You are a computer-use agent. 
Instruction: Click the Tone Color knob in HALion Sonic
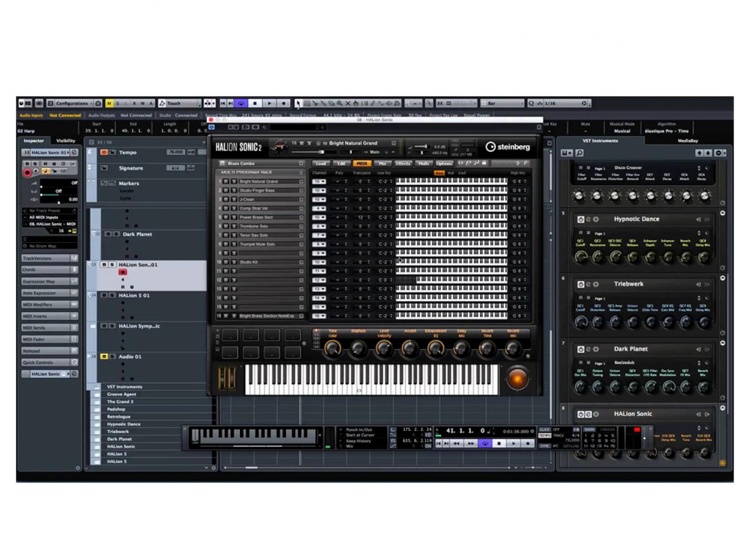(x=332, y=348)
